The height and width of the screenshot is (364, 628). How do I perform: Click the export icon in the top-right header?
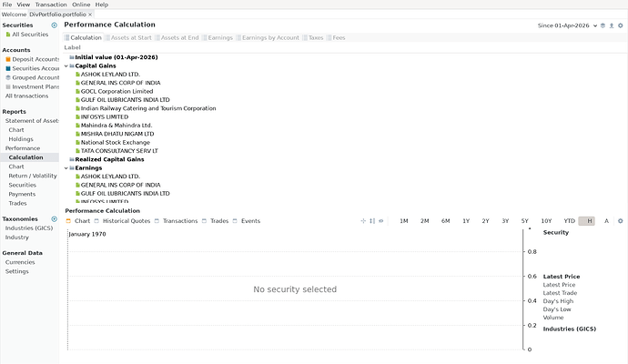tap(612, 25)
